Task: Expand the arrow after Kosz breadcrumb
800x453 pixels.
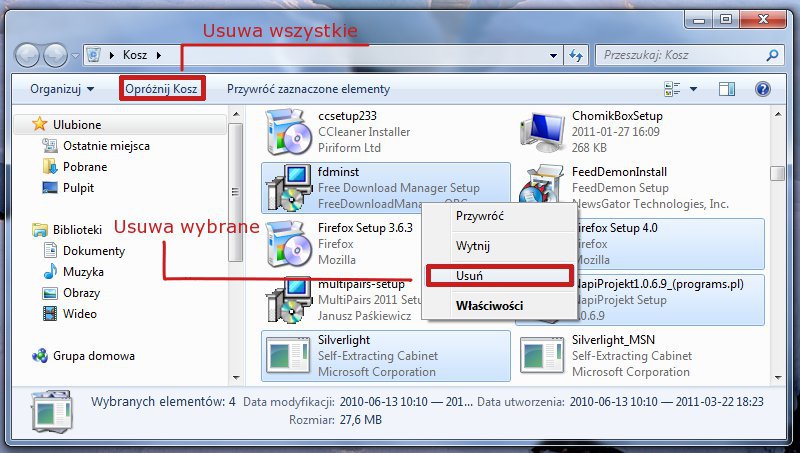Action: [159, 55]
